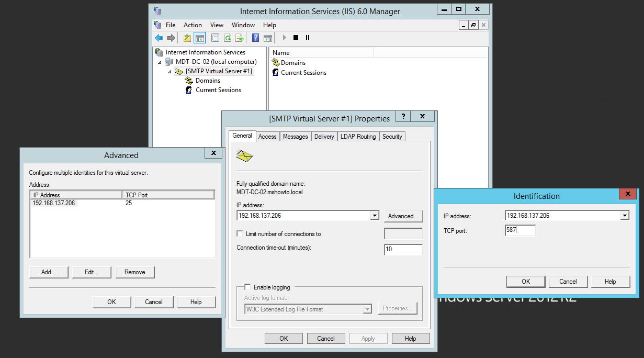Click the Name column header in list pane
The width and height of the screenshot is (644, 358).
pyautogui.click(x=321, y=53)
